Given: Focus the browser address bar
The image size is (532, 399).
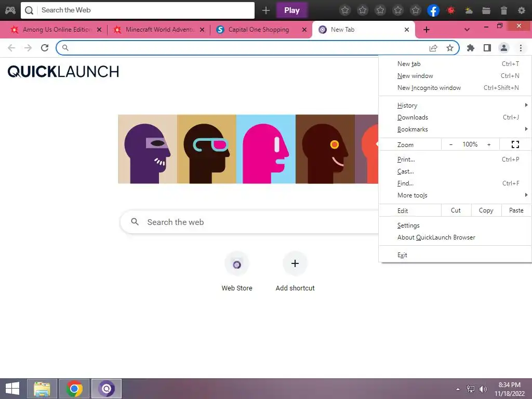Looking at the screenshot, I should [x=258, y=48].
